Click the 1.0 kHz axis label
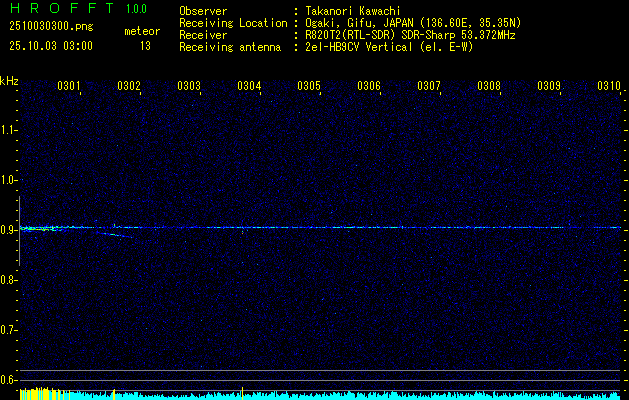629x400 pixels. pos(8,180)
